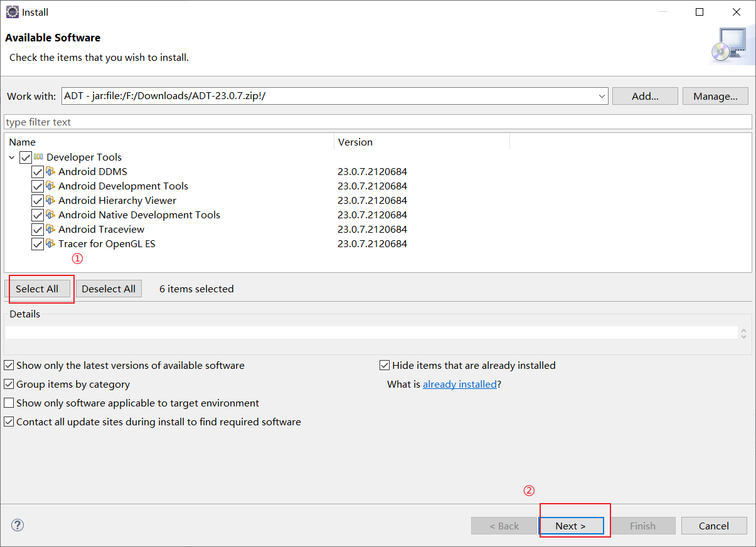756x547 pixels.
Task: Toggle Show only the latest versions checkbox
Action: point(9,365)
